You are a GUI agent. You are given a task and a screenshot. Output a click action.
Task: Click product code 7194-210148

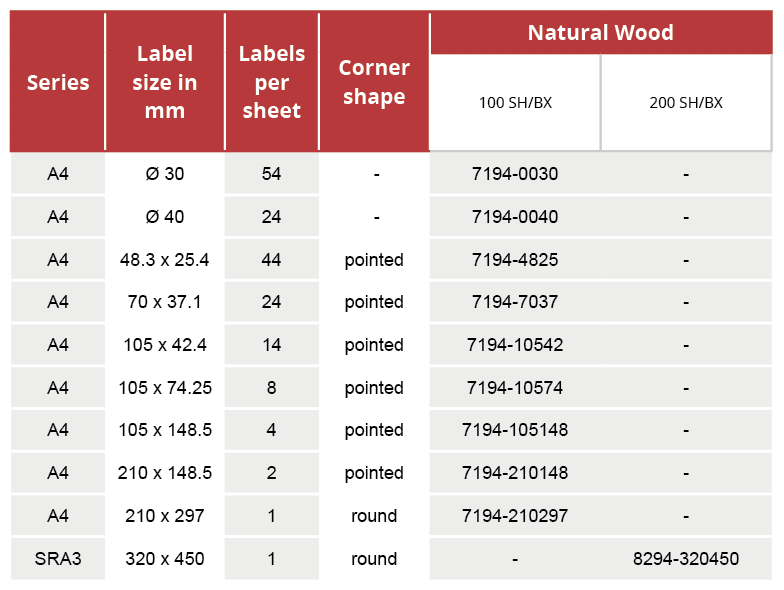[515, 473]
